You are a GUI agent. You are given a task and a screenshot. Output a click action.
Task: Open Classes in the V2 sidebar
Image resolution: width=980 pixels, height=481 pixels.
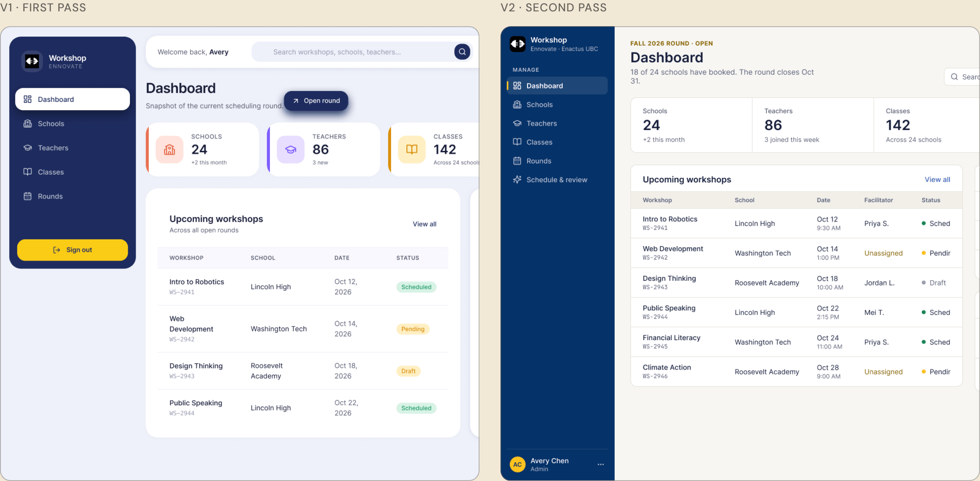pyautogui.click(x=557, y=142)
